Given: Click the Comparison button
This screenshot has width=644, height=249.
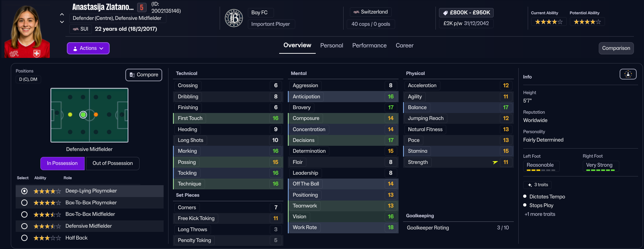Looking at the screenshot, I should point(616,48).
